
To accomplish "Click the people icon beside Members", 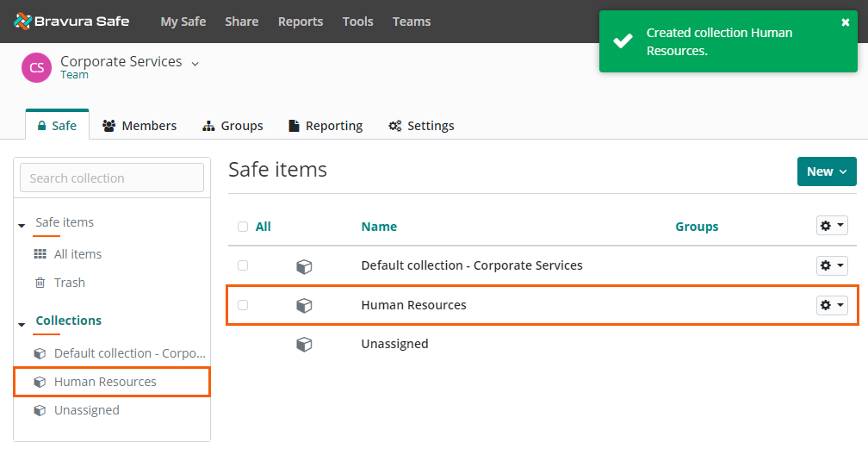I will (109, 126).
